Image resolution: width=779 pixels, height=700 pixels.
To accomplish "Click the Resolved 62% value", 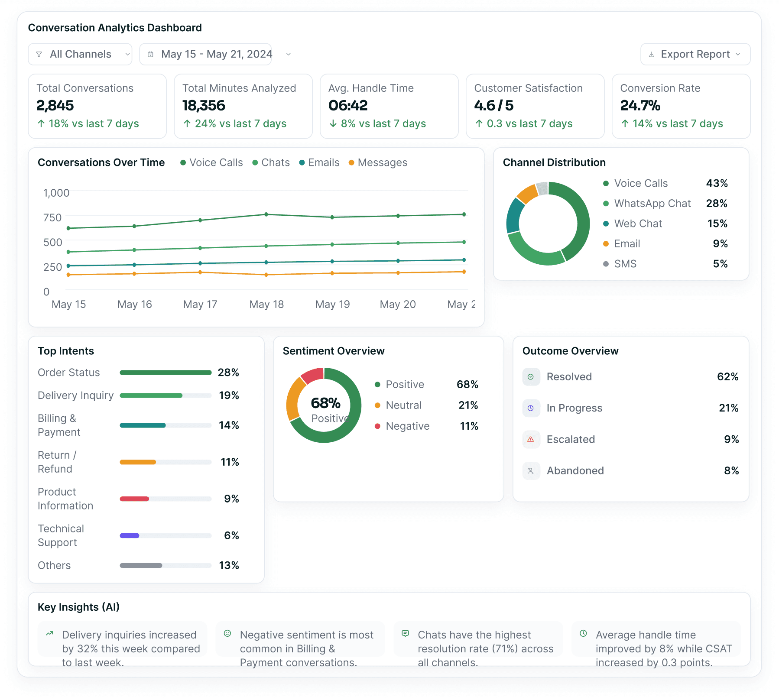I will pyautogui.click(x=728, y=377).
